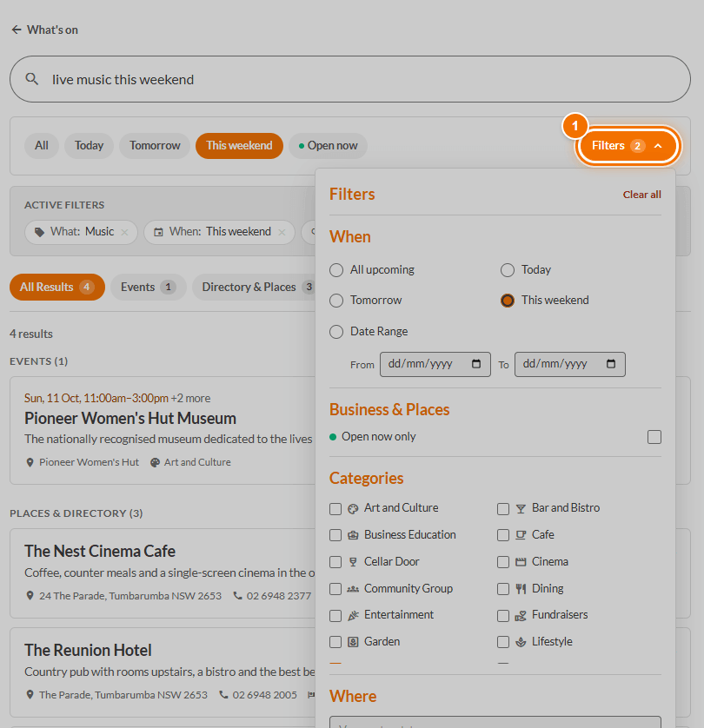Click the live music search field
The width and height of the screenshot is (704, 728).
coord(350,79)
